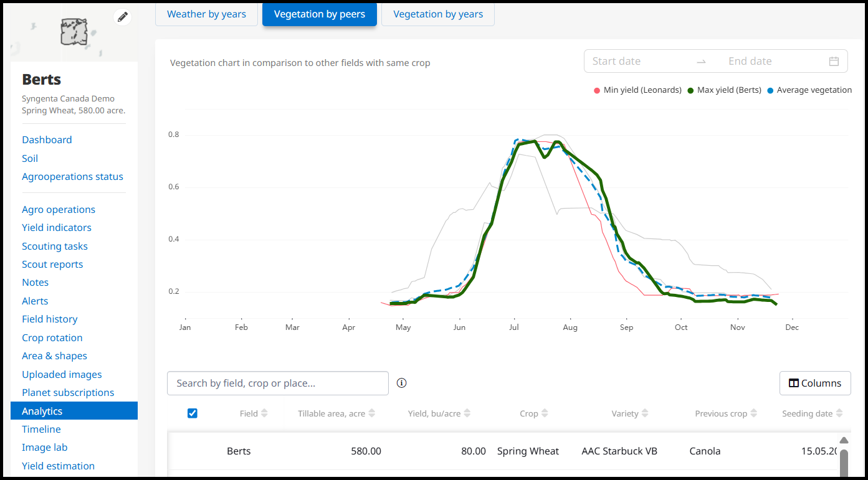This screenshot has height=480, width=868.
Task: Sort by Tillable area column arrows
Action: pos(372,413)
